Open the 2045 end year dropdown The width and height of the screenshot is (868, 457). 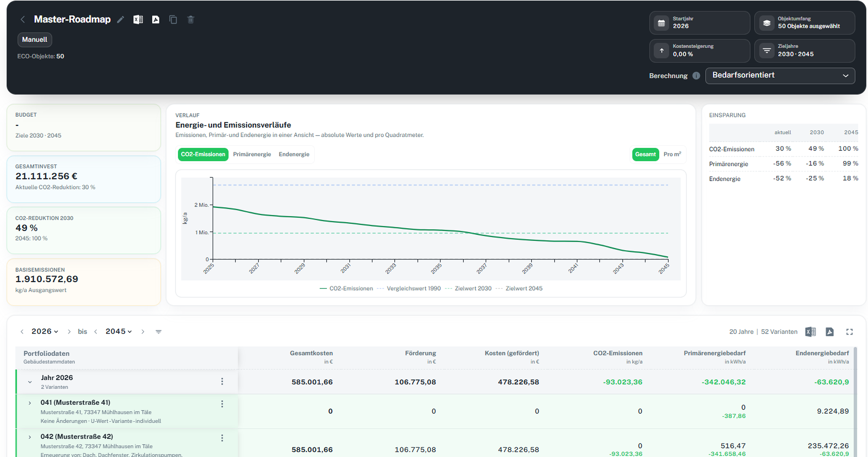coord(119,331)
